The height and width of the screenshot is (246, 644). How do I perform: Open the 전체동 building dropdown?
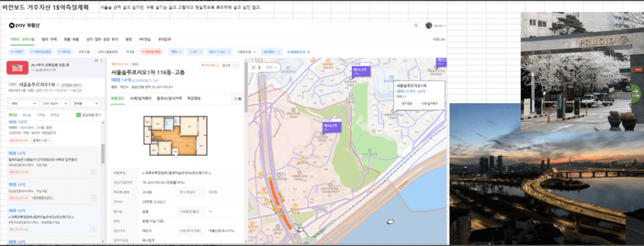pos(85,103)
